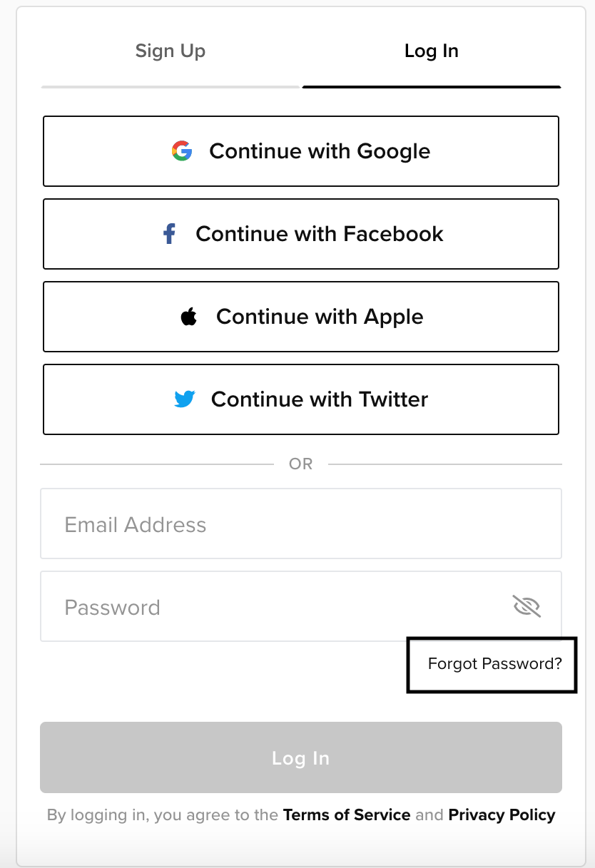Use the Continue with Twitter button text

point(320,399)
